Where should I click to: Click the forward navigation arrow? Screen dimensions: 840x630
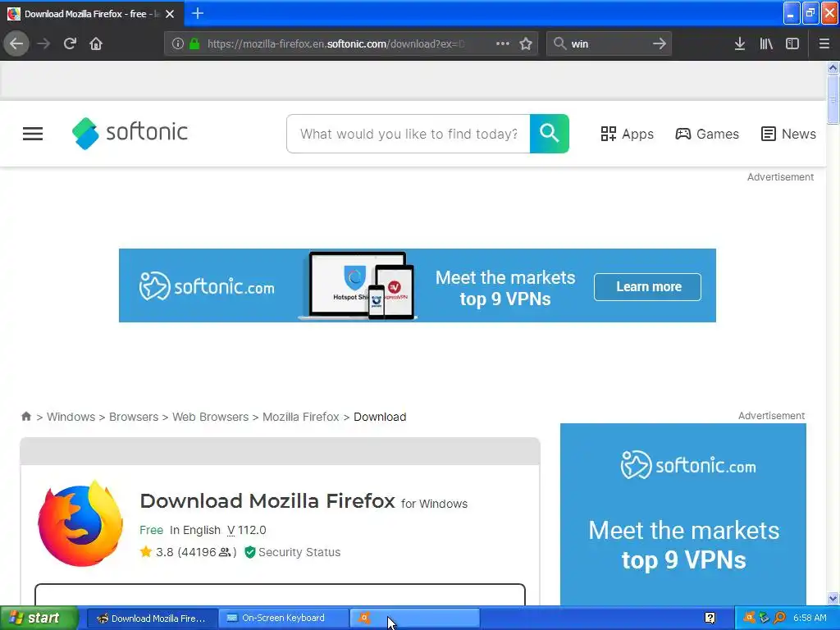(x=43, y=43)
